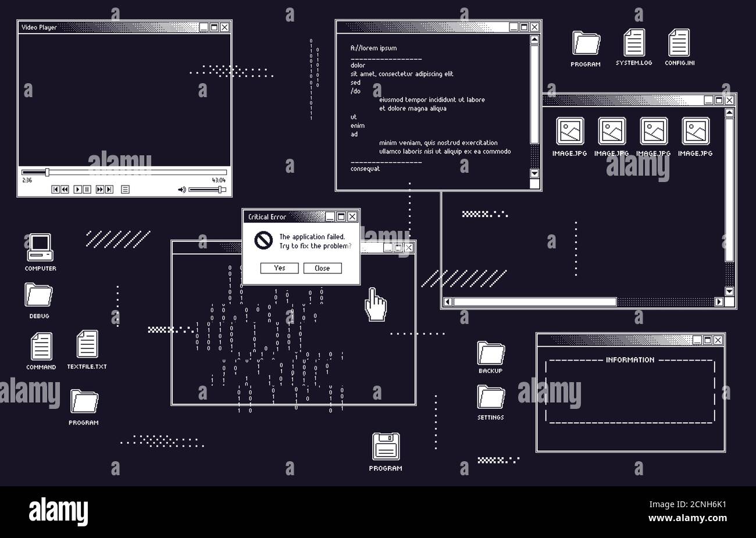Maximize the INFORMATION window
Image resolution: width=756 pixels, height=538 pixels.
click(x=708, y=340)
